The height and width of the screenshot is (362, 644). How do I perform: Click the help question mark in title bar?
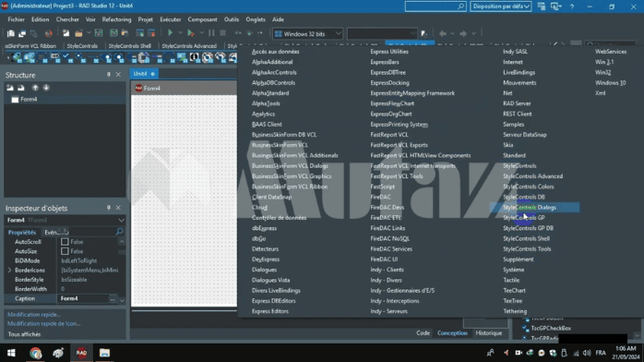click(572, 6)
